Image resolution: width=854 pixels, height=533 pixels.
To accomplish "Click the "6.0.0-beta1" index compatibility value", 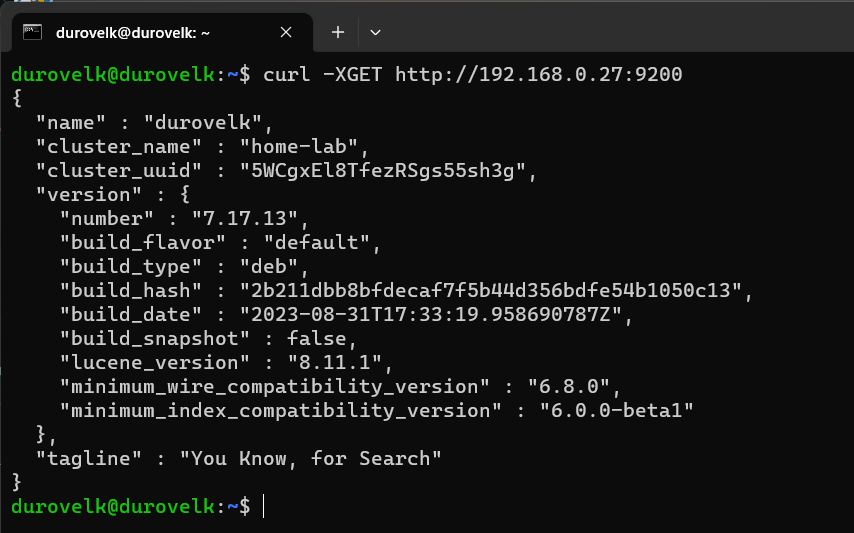I will [615, 410].
